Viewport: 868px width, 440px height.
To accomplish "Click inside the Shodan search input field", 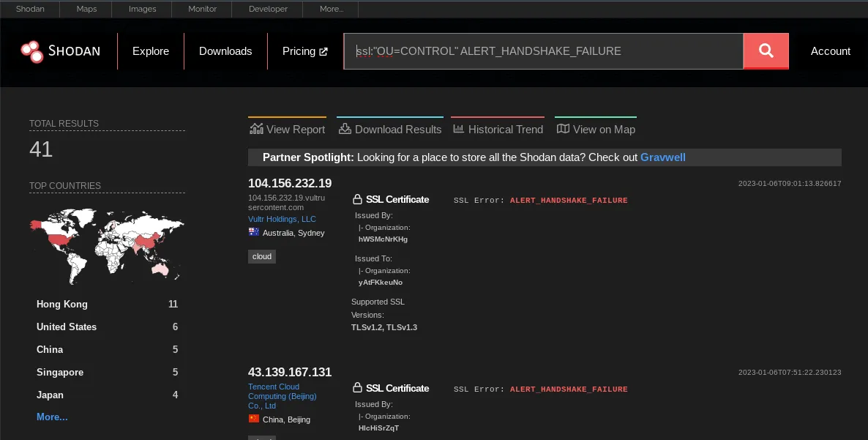I will [542, 51].
